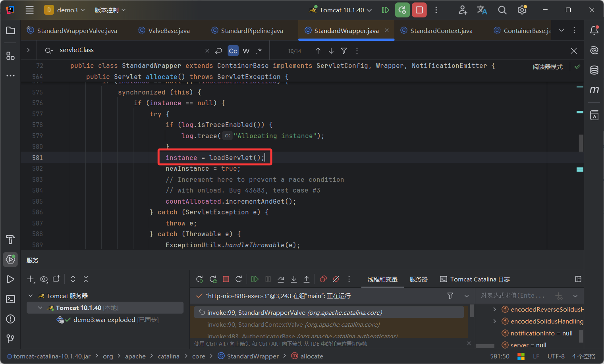The image size is (604, 364).
Task: Open the View Breakpoints dialog icon
Action: tap(323, 279)
